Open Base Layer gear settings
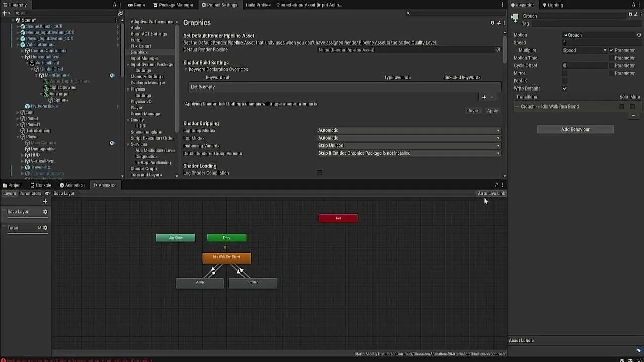 click(x=45, y=212)
